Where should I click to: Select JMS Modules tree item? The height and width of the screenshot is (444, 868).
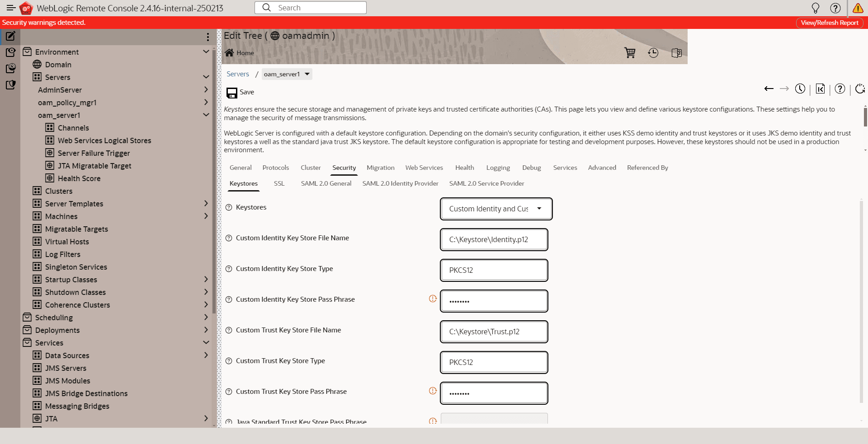click(68, 381)
